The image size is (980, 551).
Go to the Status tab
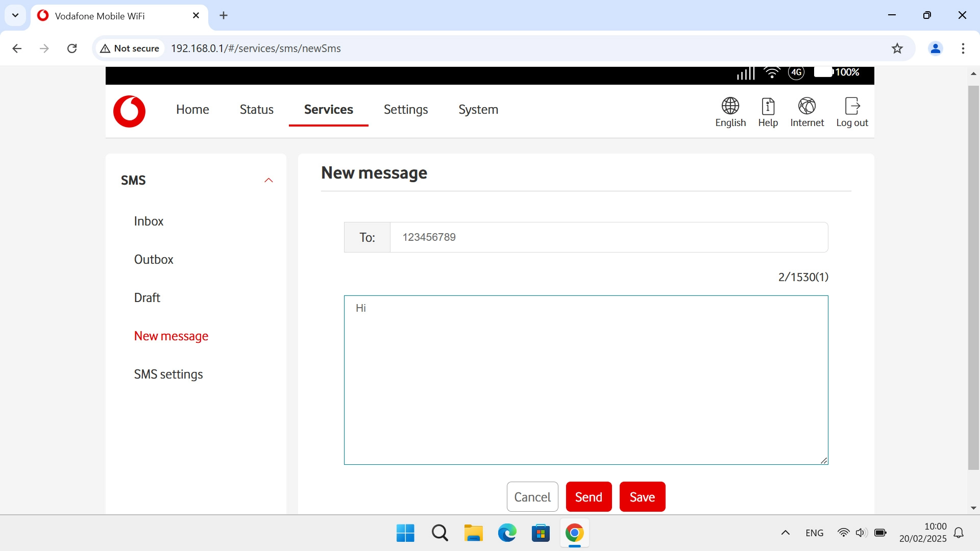(256, 110)
